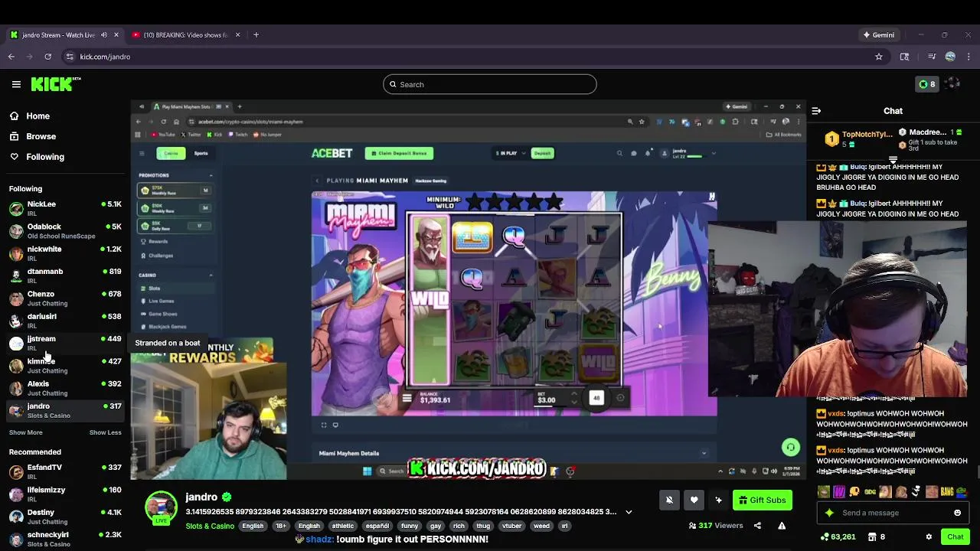Image resolution: width=980 pixels, height=551 pixels.
Task: Collapse the following list with Show Less
Action: point(106,432)
